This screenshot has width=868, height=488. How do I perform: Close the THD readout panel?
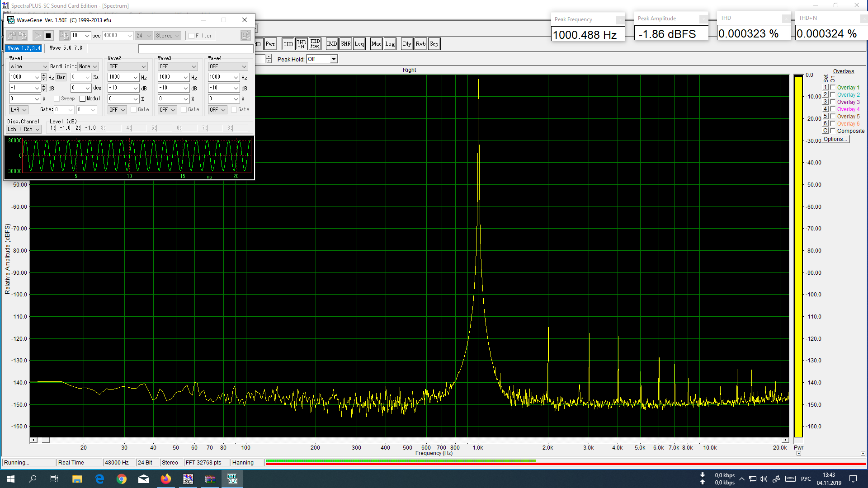pos(786,18)
